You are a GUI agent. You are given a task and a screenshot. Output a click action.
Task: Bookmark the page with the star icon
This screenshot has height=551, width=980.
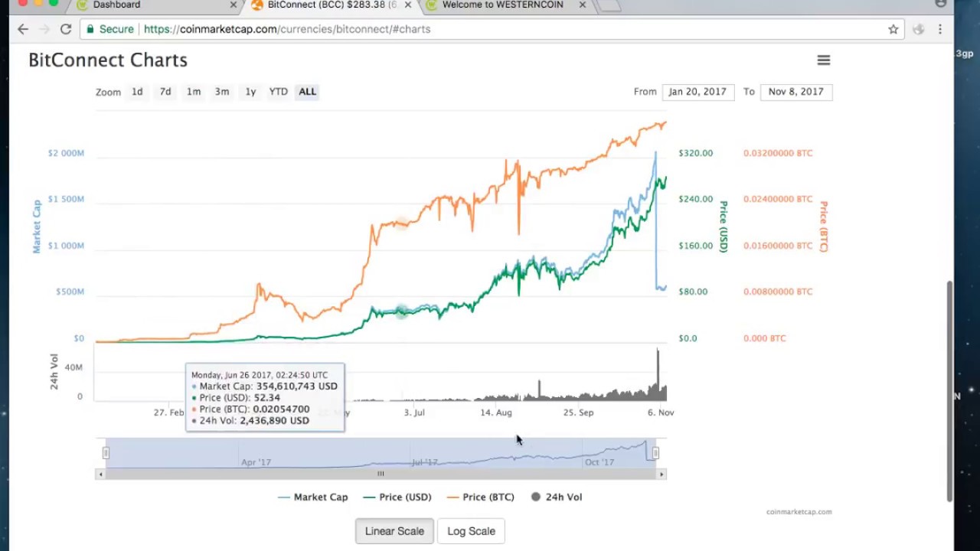pos(893,29)
